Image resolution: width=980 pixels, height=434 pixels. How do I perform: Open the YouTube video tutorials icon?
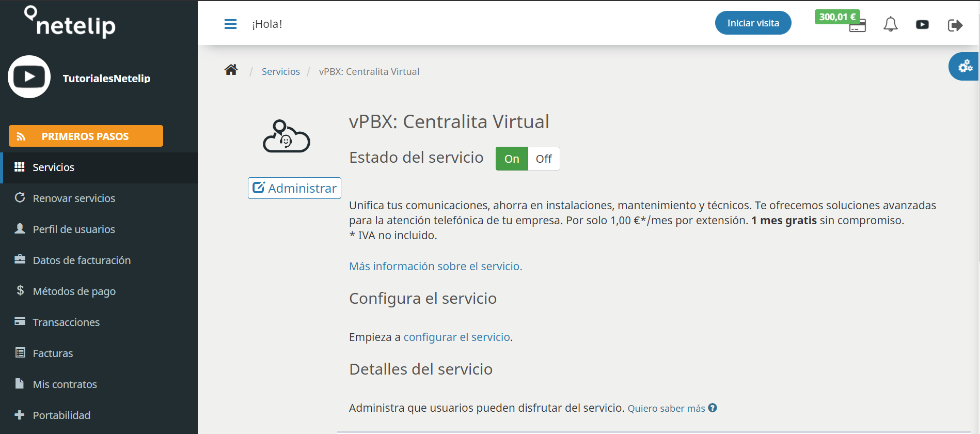tap(922, 24)
